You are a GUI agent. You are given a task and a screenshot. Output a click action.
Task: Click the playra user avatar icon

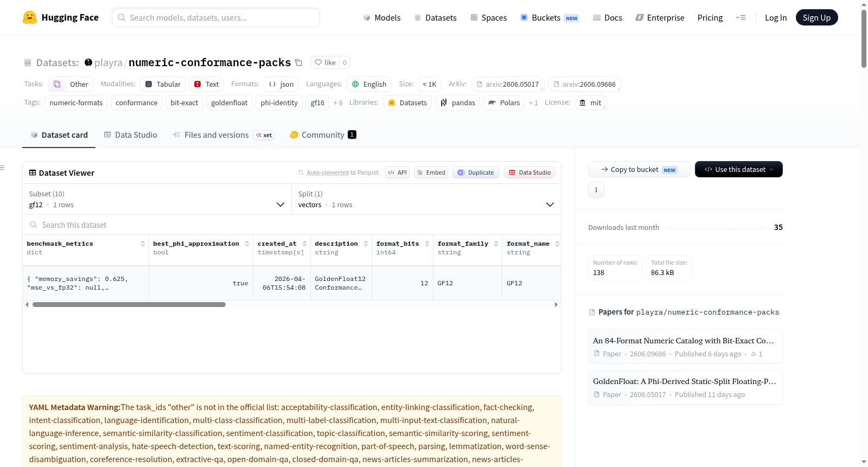tap(88, 62)
